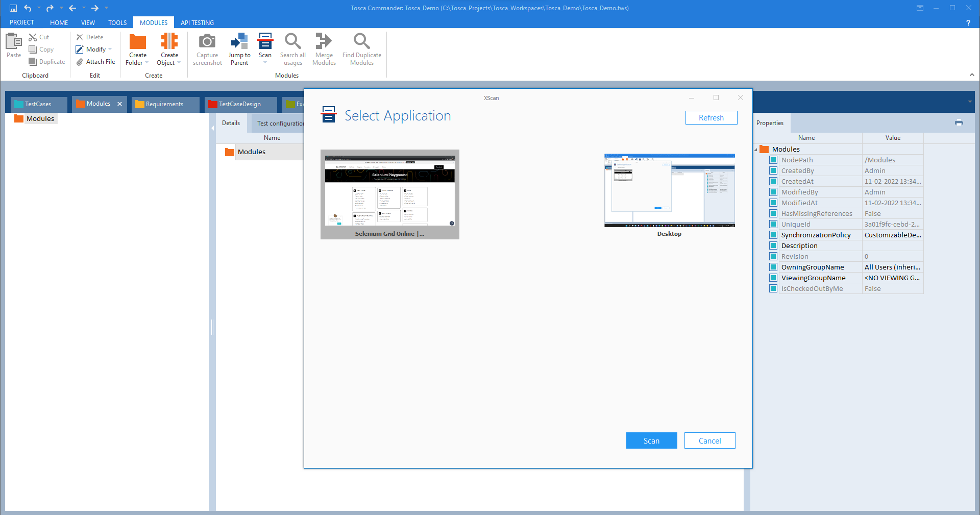
Task: Open the Modify dropdown arrow
Action: (x=110, y=50)
